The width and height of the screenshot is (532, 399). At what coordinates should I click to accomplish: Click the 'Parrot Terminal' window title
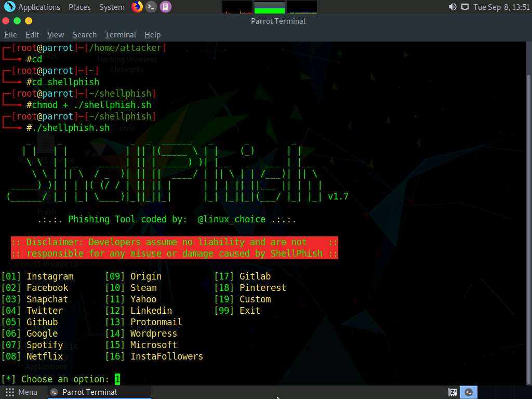tap(278, 21)
